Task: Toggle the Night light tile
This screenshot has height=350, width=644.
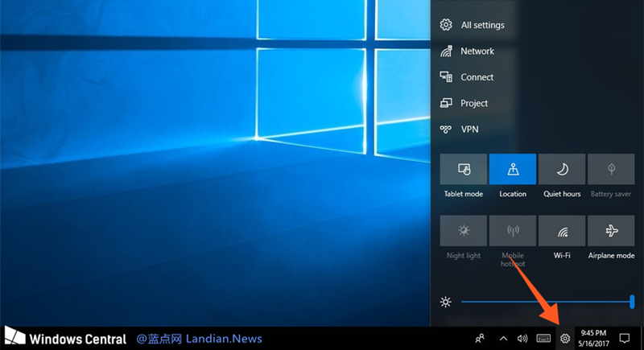Action: (464, 231)
